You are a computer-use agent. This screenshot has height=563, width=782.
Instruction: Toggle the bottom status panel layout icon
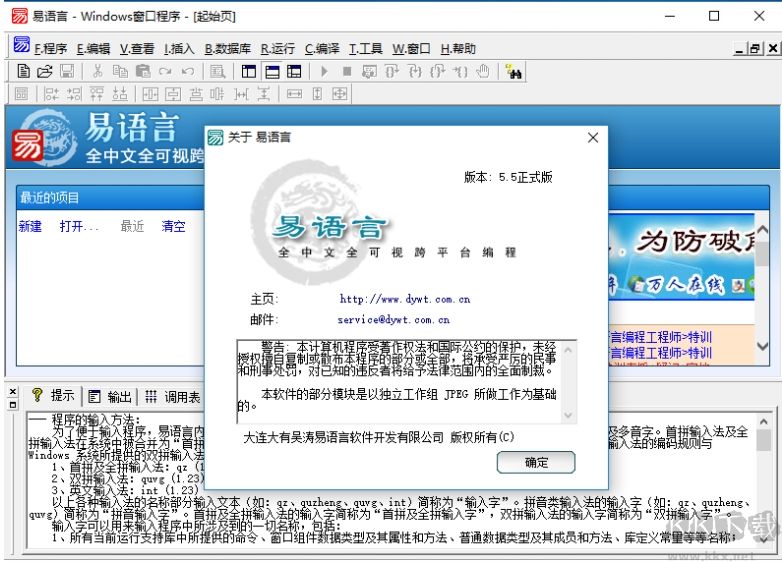[272, 71]
